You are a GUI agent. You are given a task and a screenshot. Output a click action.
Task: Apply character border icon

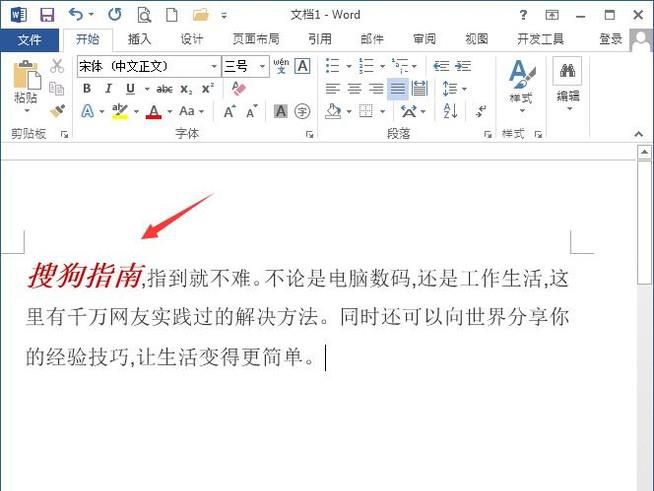pyautogui.click(x=302, y=66)
